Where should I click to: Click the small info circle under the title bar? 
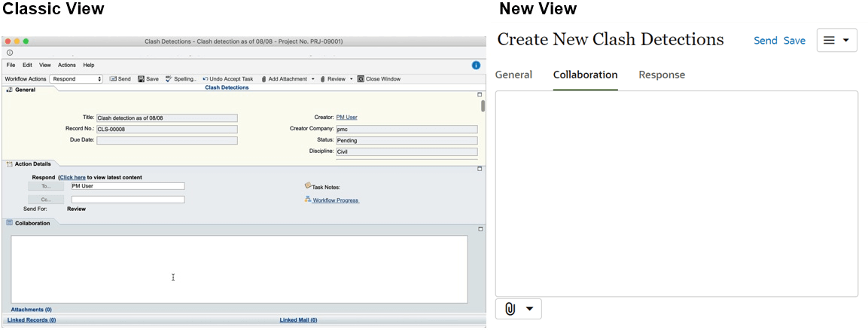tap(10, 53)
